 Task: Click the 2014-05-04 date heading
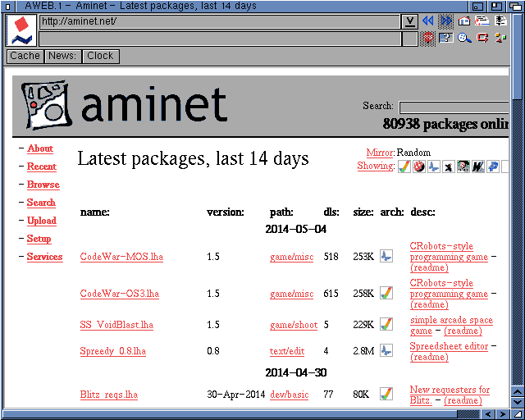(295, 229)
